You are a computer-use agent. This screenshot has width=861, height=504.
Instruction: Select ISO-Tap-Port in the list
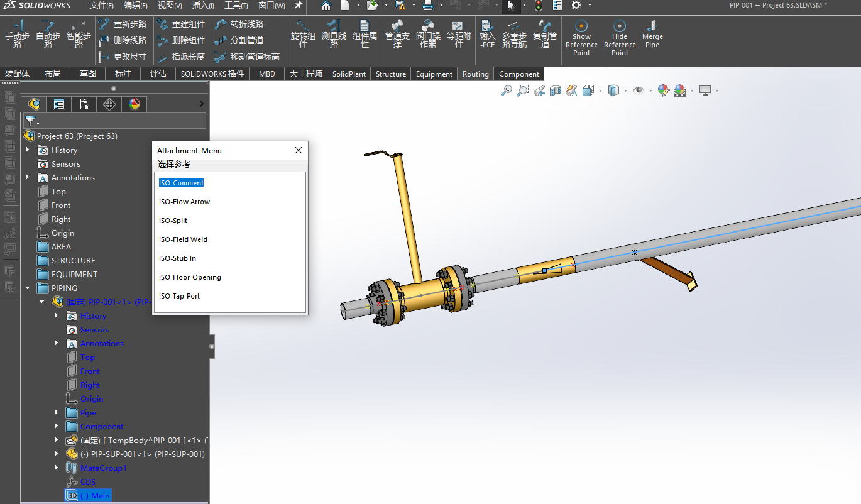coord(180,296)
